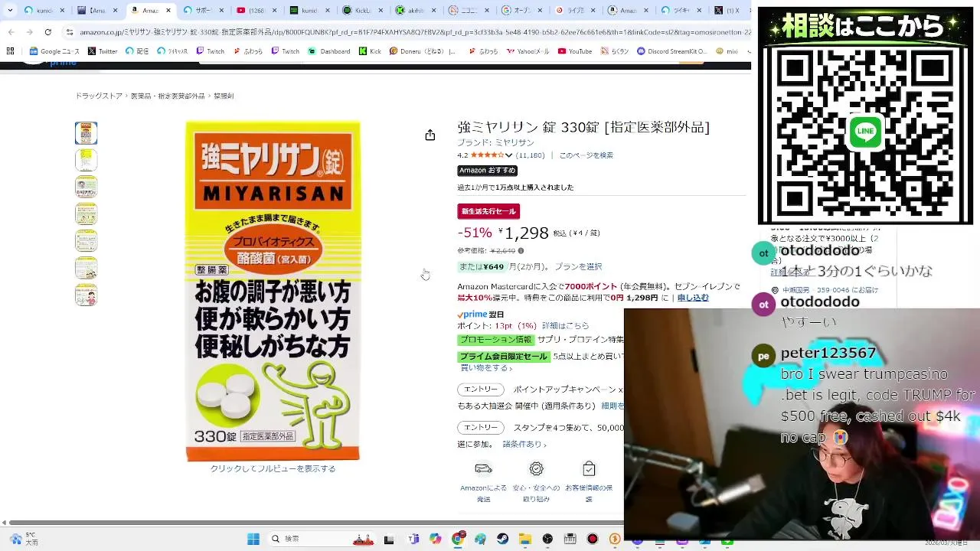Click the Google ニュース bookmark
The image size is (980, 551).
click(54, 51)
